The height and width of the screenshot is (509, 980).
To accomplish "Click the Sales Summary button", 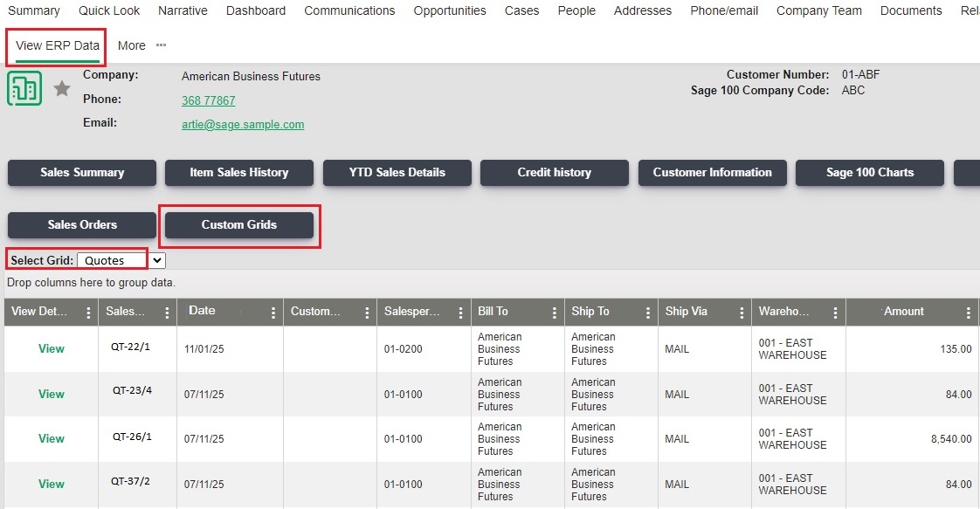I will (82, 173).
